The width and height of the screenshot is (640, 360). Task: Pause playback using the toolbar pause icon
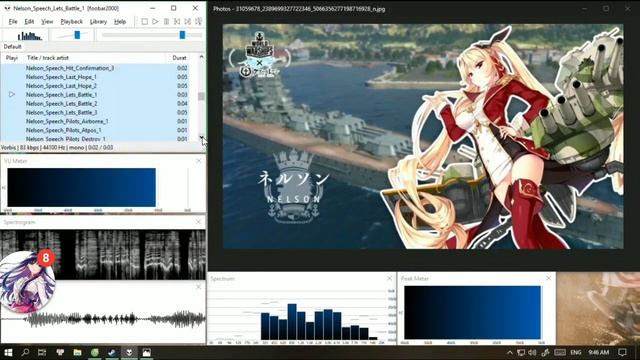pos(167,22)
